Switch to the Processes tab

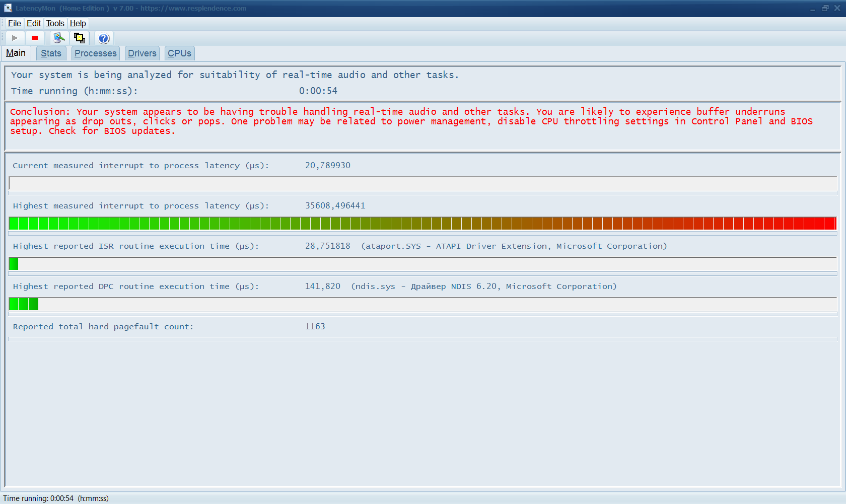tap(96, 53)
